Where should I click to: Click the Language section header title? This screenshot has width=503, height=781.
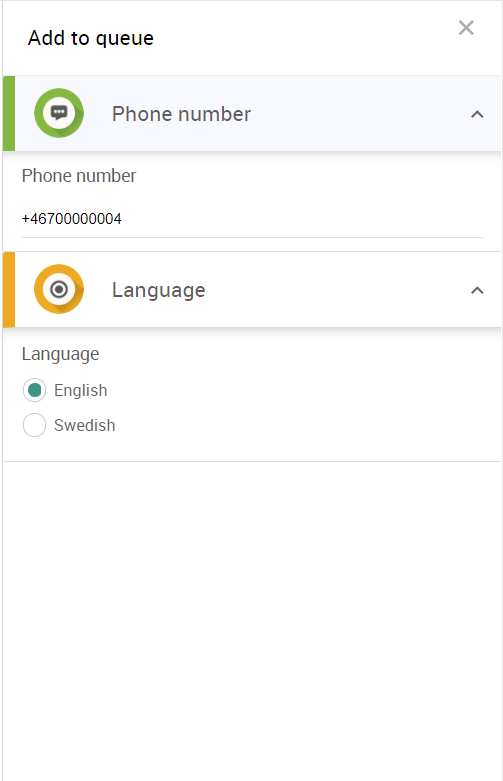coord(158,290)
